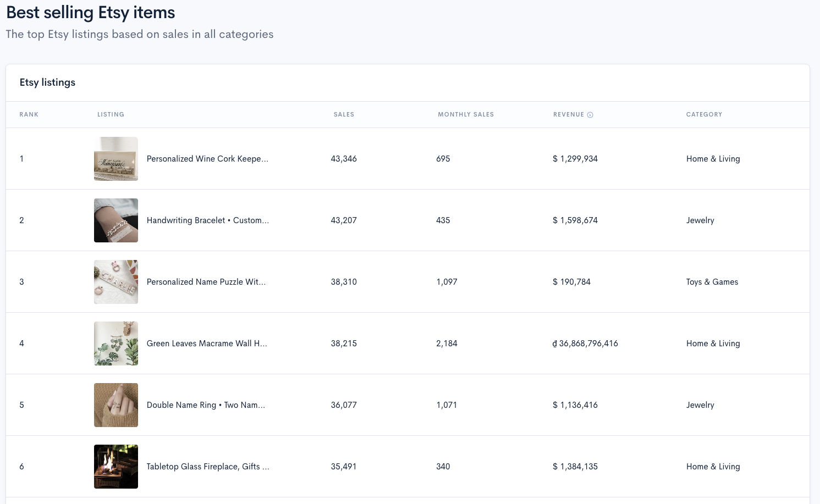The image size is (820, 504).
Task: Open the Handwriting Bracelet product image
Action: pos(116,220)
